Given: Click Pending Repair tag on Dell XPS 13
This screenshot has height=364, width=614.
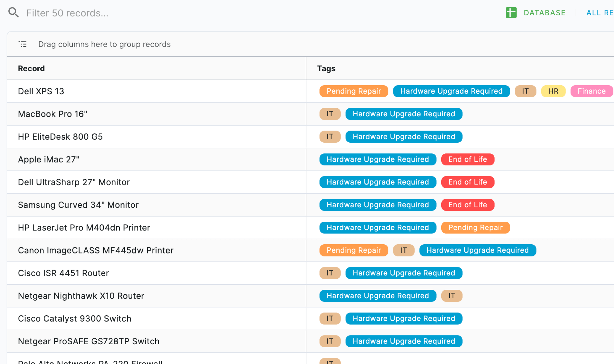Looking at the screenshot, I should [x=354, y=91].
